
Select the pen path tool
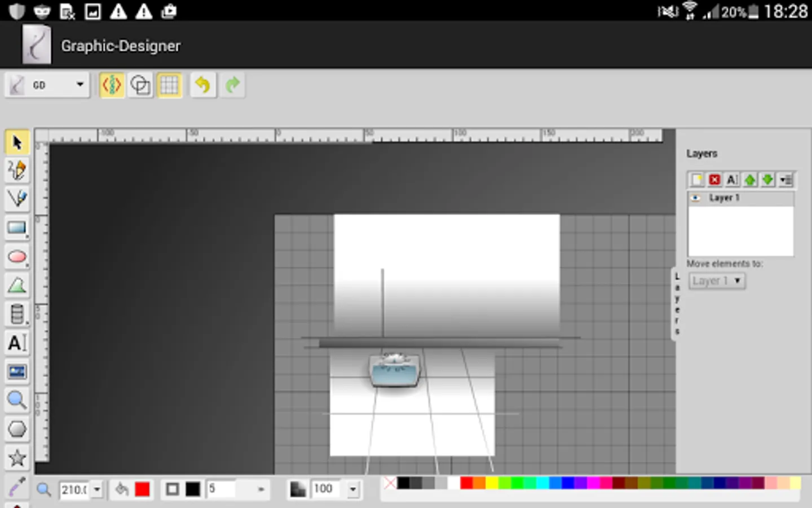pyautogui.click(x=17, y=199)
